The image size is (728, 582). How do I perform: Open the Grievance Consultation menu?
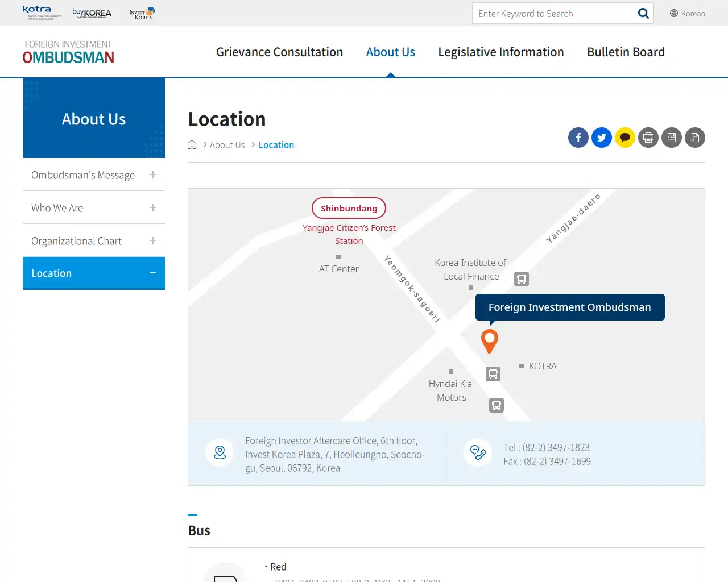[x=279, y=52]
